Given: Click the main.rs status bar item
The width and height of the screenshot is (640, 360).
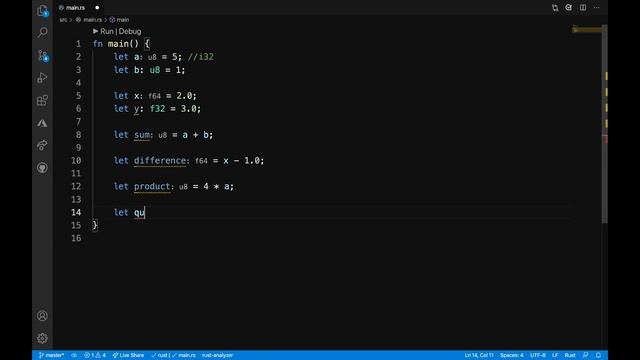Looking at the screenshot, I should [184, 355].
